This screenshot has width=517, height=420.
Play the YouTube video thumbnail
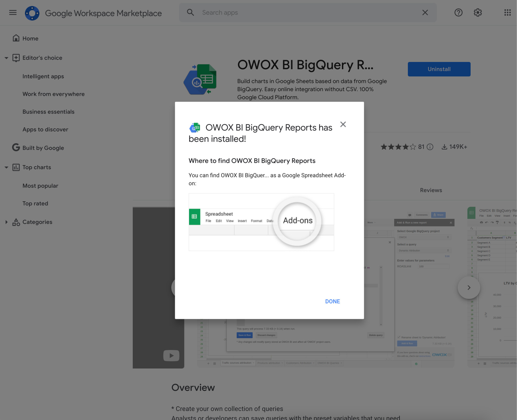[x=171, y=356]
